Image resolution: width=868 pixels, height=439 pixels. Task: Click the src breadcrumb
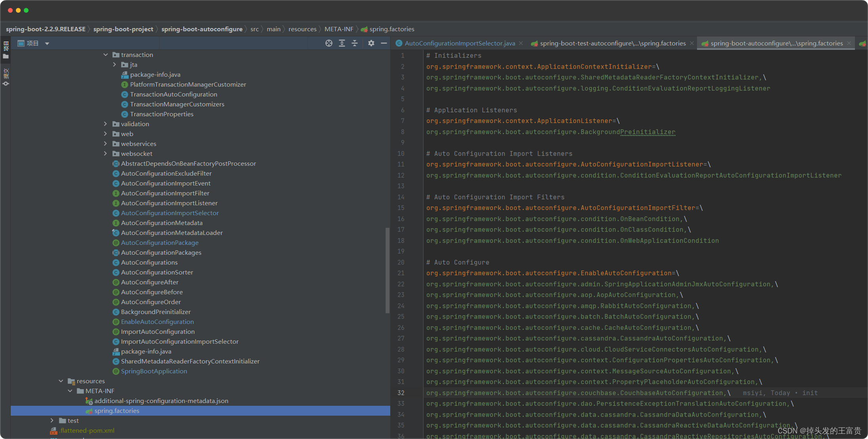point(255,29)
